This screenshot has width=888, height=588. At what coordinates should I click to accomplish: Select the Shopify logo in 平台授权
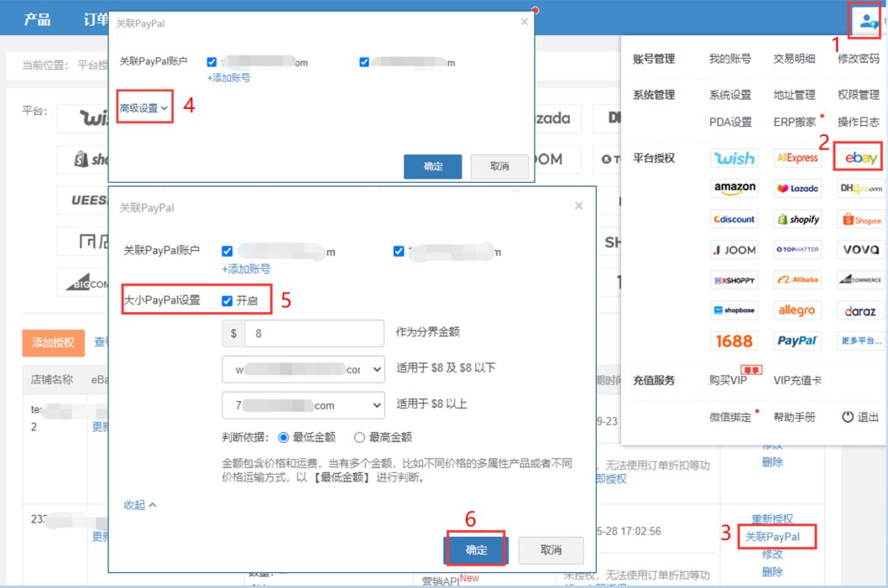click(797, 219)
